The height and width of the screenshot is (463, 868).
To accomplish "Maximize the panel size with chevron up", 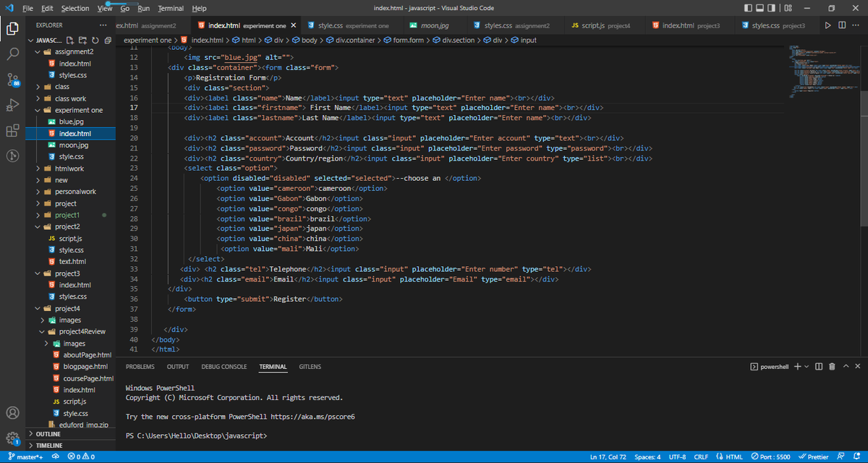I will (846, 367).
